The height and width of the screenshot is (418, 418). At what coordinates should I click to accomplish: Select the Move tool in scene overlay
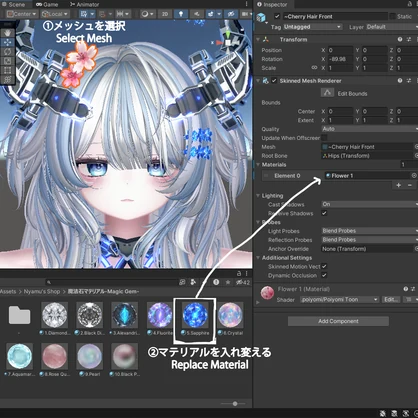point(7,42)
